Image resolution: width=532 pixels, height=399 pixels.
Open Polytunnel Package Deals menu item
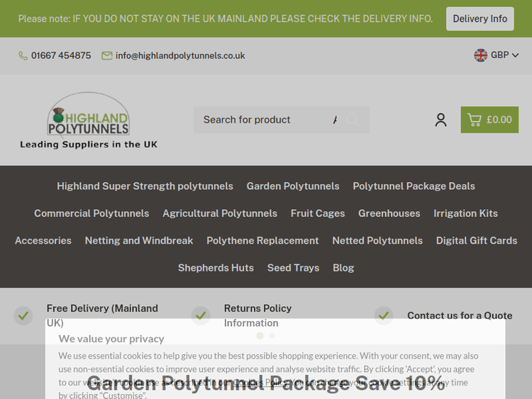[414, 186]
